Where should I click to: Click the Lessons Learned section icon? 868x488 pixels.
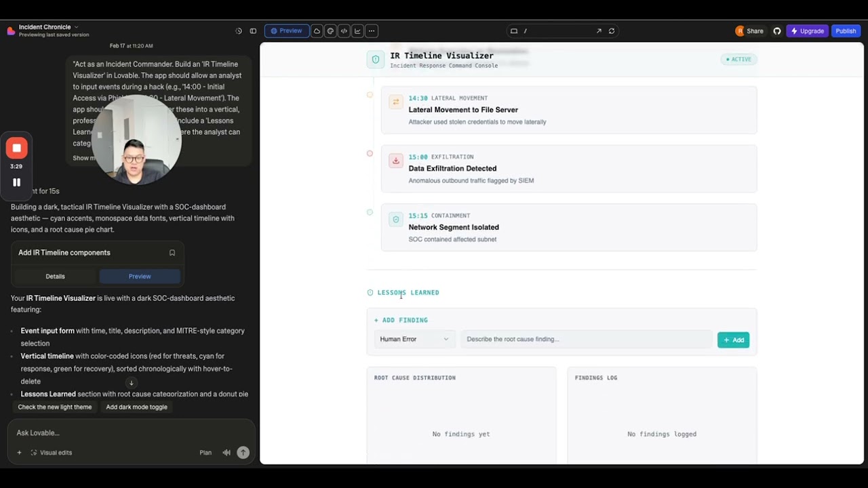coord(370,293)
